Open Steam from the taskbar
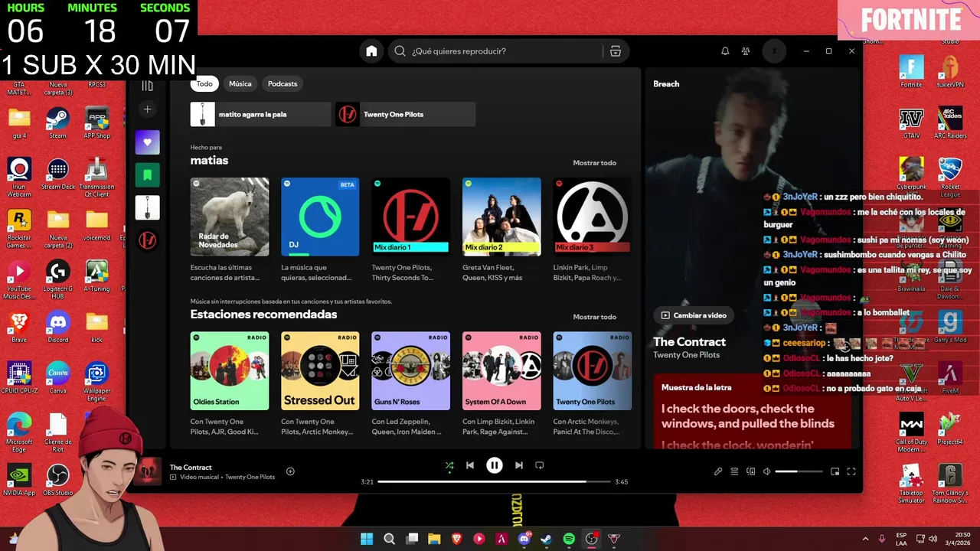 point(546,539)
